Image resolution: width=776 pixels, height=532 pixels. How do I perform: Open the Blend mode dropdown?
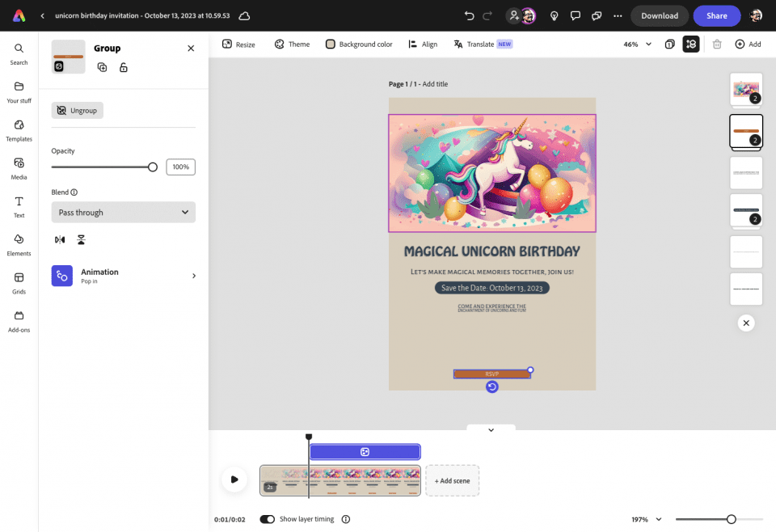point(123,213)
